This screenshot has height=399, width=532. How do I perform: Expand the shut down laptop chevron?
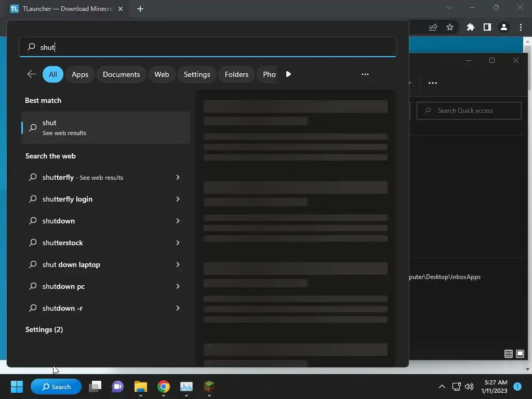pyautogui.click(x=178, y=264)
